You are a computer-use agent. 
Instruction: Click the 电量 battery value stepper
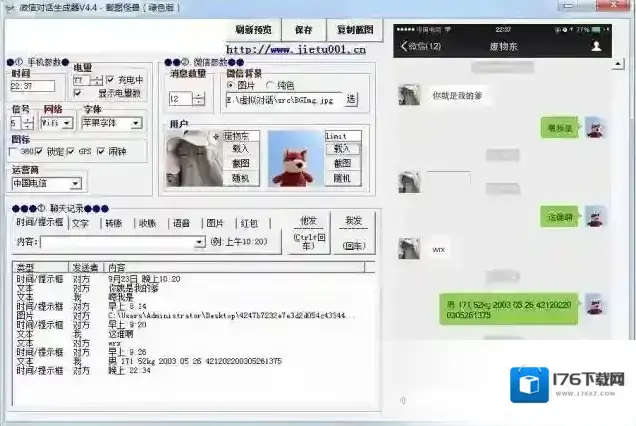point(97,80)
